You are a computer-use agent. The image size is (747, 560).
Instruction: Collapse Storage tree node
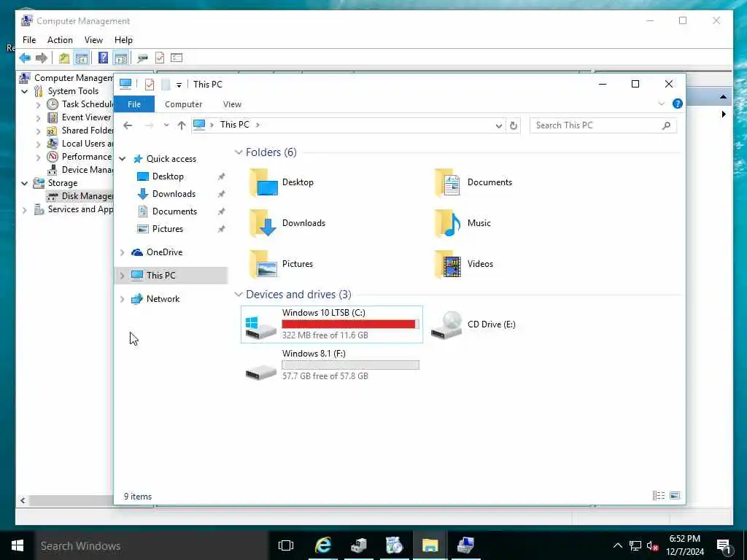click(25, 183)
